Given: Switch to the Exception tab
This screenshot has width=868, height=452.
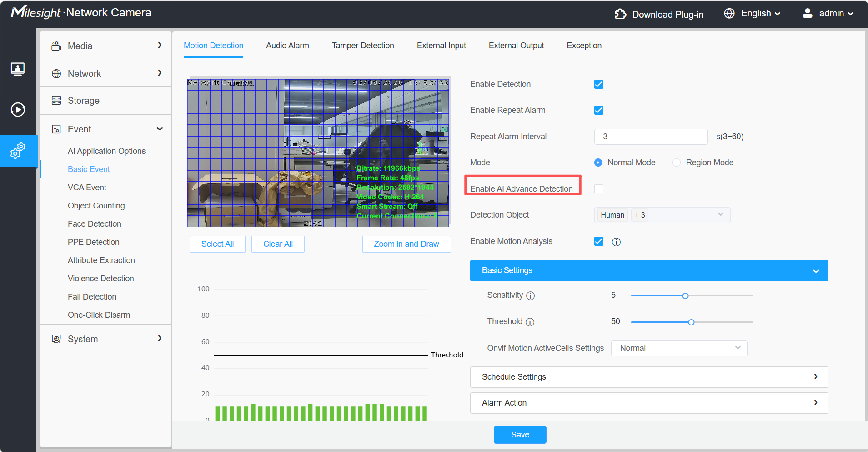Looking at the screenshot, I should coord(584,46).
